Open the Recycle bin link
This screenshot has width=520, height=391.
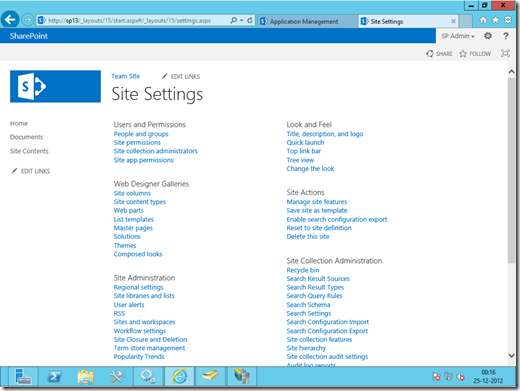[303, 270]
